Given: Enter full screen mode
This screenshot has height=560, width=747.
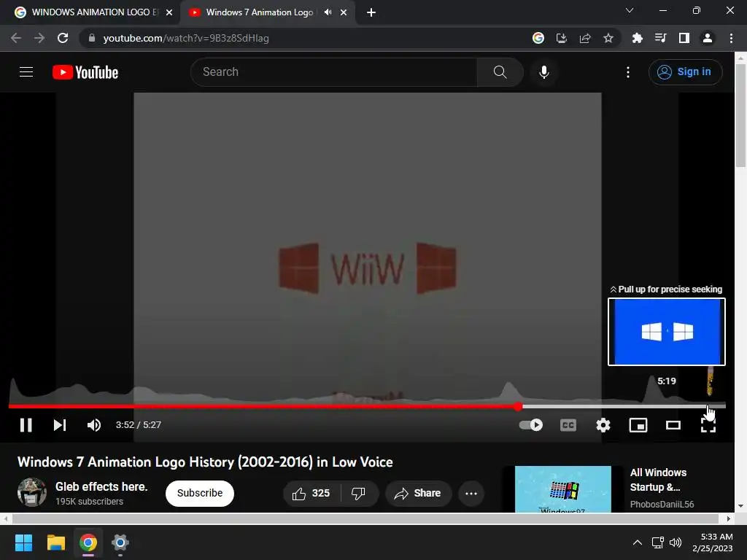Looking at the screenshot, I should 708,425.
